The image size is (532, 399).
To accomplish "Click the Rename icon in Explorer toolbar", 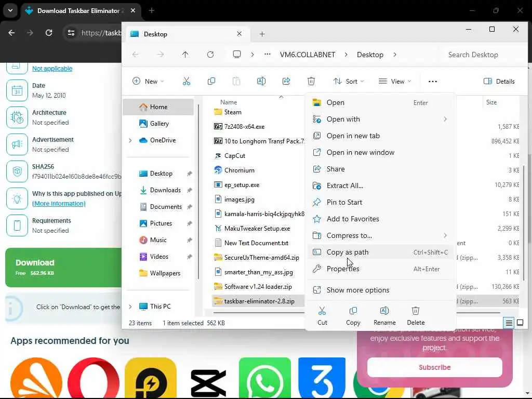I will [261, 81].
